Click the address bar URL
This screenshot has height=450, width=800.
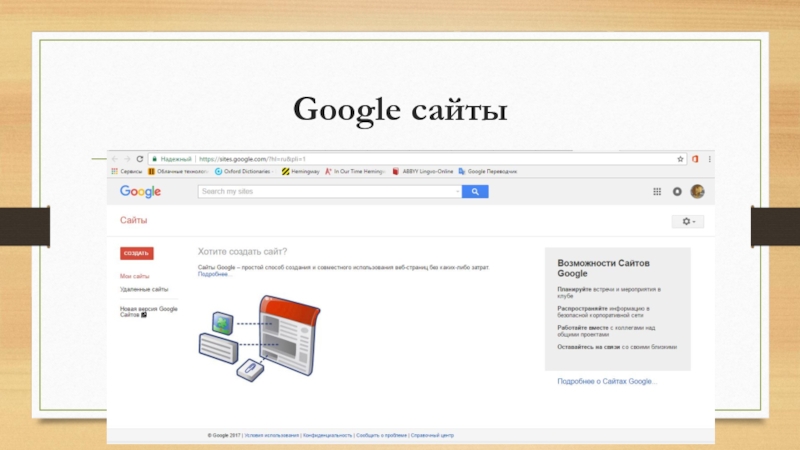[x=252, y=159]
